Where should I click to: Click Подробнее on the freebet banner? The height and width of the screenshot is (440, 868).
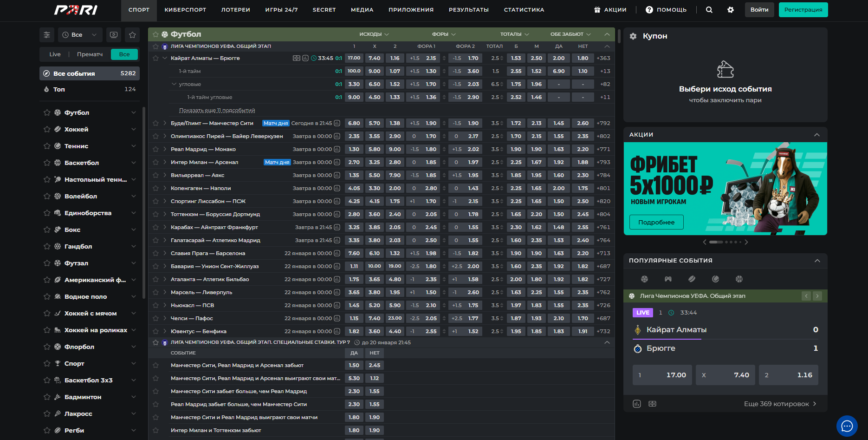click(x=656, y=222)
